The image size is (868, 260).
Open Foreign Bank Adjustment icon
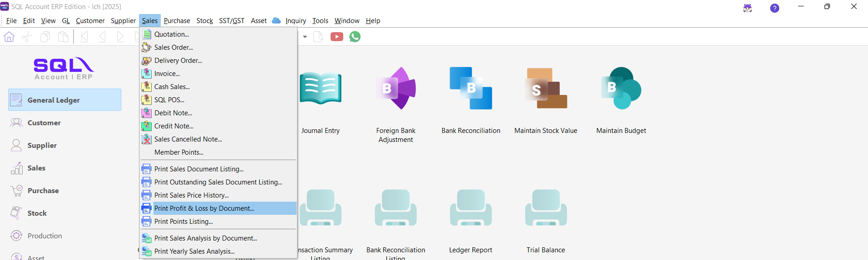pos(396,89)
